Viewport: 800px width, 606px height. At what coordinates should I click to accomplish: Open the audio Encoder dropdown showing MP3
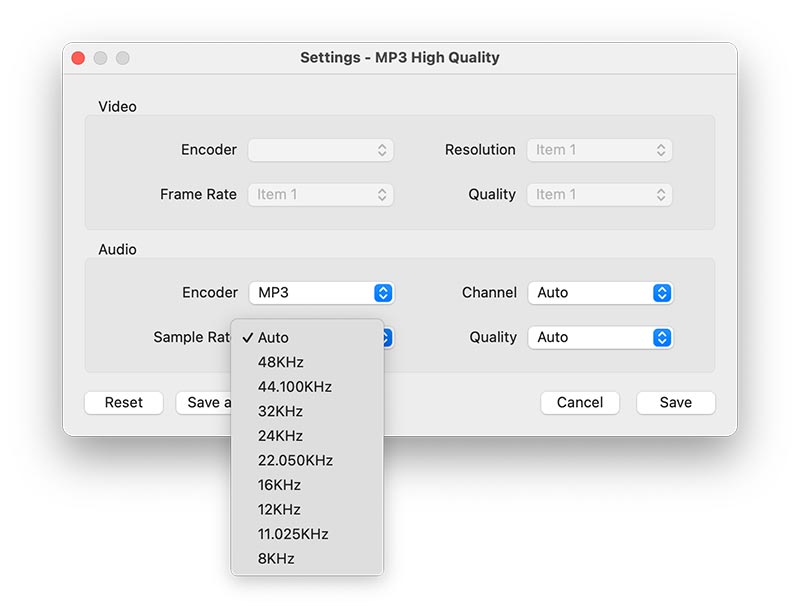pyautogui.click(x=321, y=292)
